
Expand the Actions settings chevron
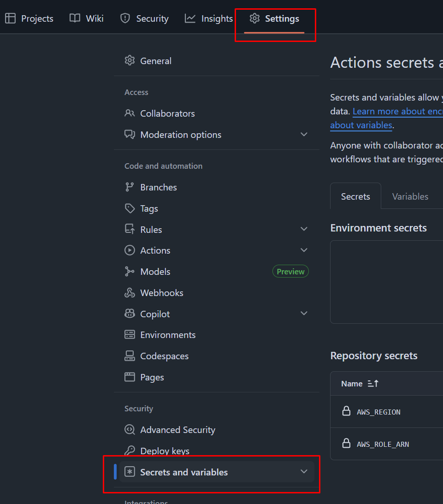[x=304, y=250]
